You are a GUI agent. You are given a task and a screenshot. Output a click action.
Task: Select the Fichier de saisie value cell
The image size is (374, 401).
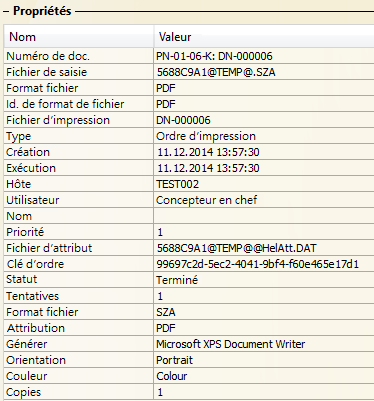[264, 72]
